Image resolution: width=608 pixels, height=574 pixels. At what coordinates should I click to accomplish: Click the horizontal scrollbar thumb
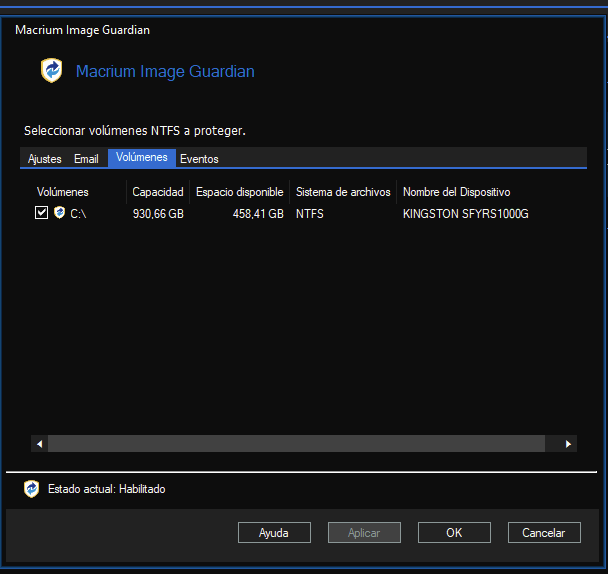click(x=296, y=444)
